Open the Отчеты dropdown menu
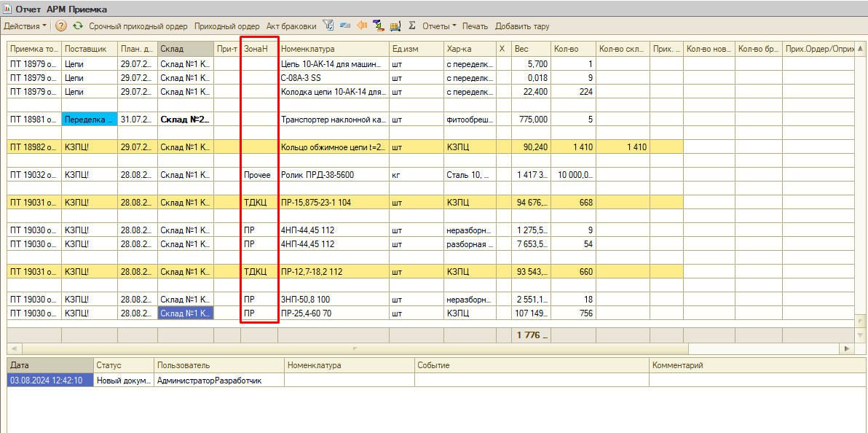Screen dimensions: 868x433 point(440,26)
